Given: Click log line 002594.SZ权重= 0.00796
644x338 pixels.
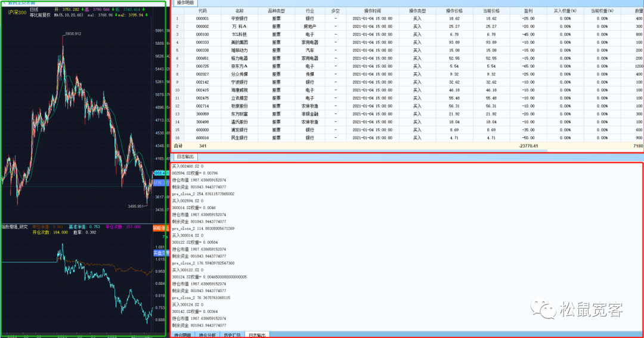Looking at the screenshot, I should click(194, 173).
